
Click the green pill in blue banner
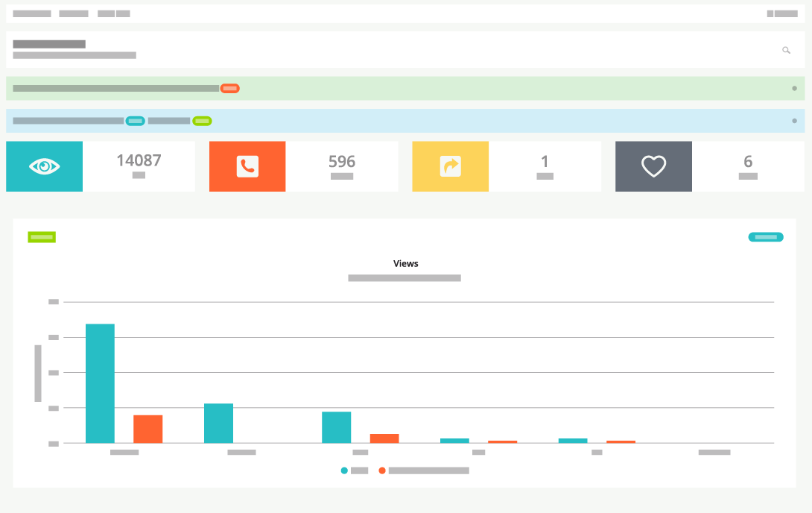pyautogui.click(x=202, y=122)
